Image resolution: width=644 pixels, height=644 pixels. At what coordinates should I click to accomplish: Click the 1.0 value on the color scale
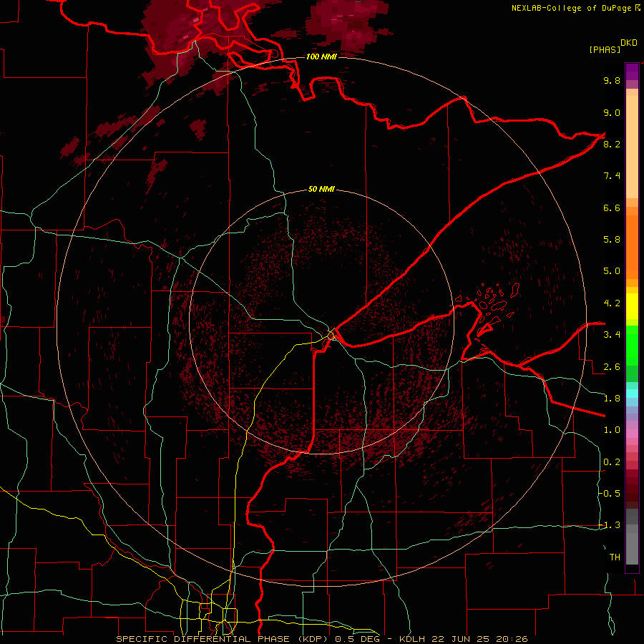(x=612, y=430)
